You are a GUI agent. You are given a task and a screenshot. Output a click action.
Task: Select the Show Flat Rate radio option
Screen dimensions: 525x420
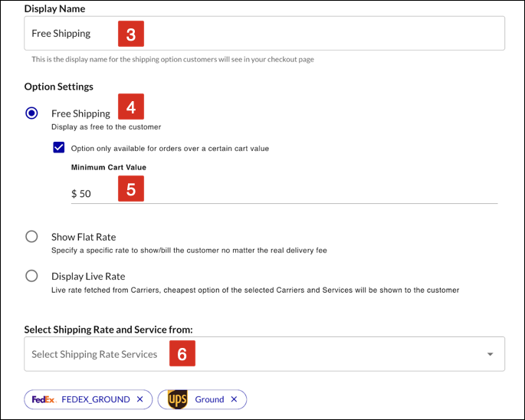click(32, 237)
